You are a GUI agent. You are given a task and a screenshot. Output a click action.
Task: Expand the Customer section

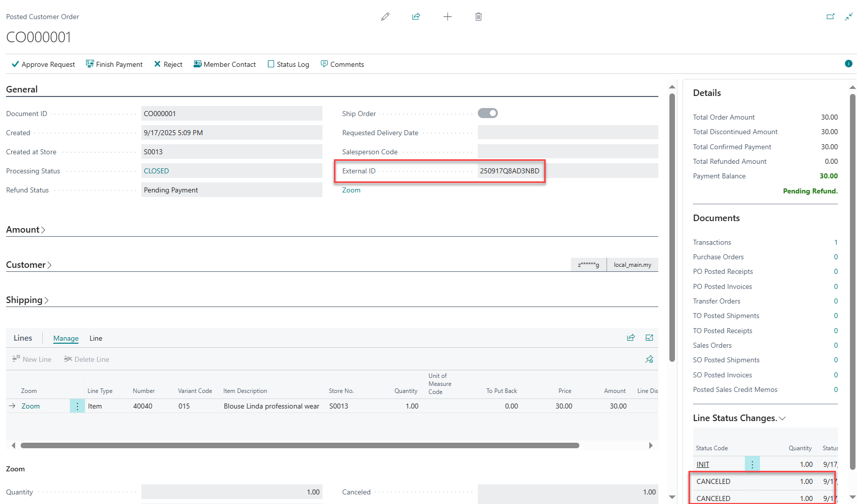29,265
